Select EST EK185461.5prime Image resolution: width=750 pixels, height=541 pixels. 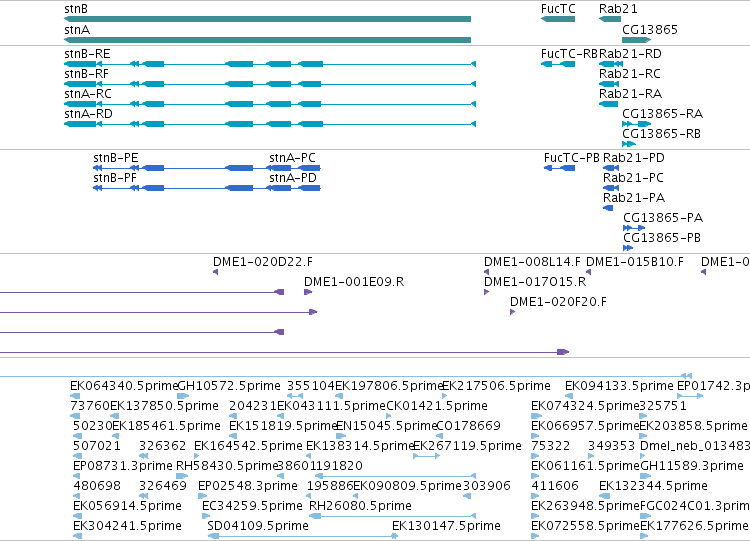pos(115,436)
